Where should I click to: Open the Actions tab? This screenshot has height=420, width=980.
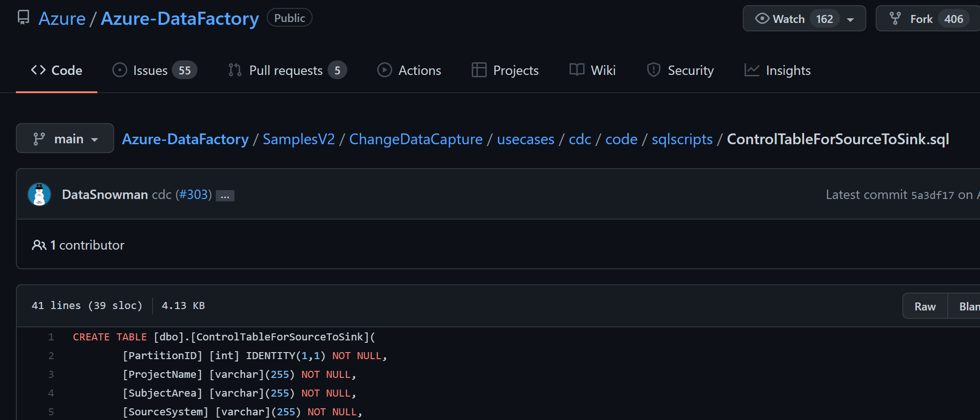coord(410,70)
